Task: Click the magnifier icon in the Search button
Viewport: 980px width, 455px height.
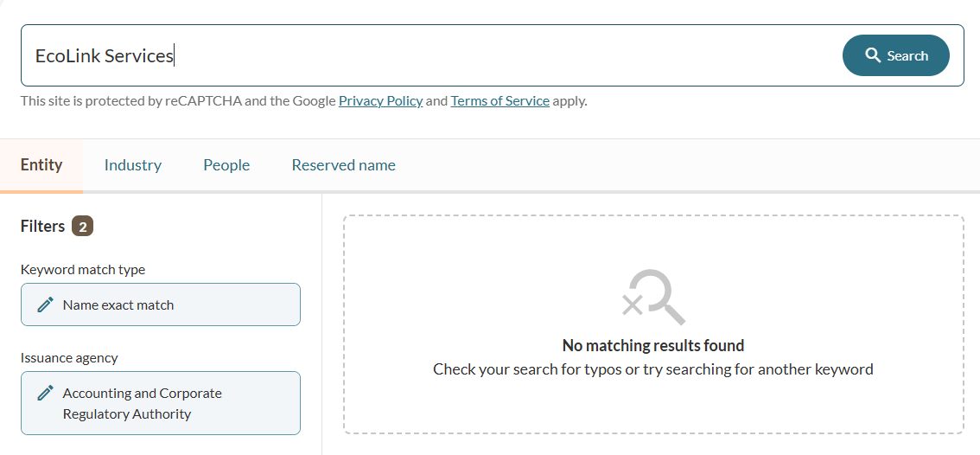Action: click(x=873, y=55)
